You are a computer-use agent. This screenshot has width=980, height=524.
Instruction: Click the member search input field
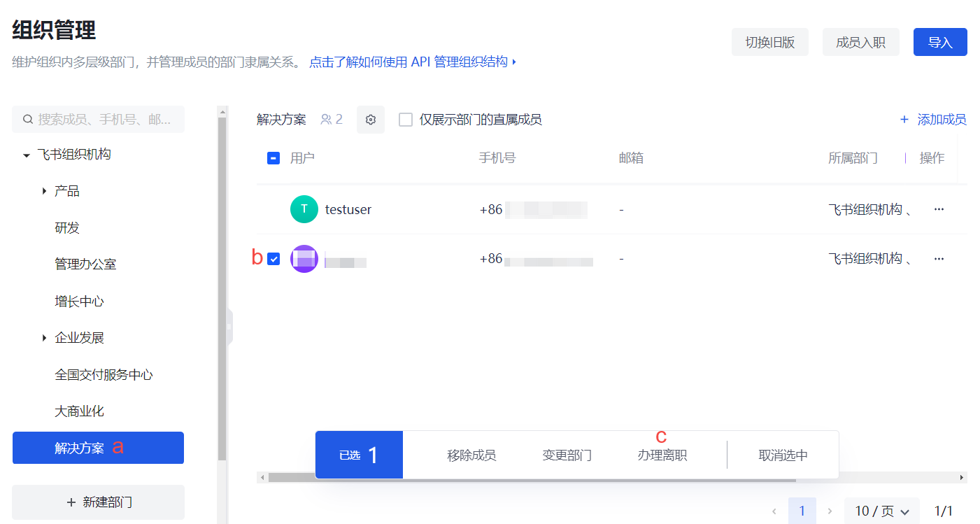pyautogui.click(x=104, y=120)
